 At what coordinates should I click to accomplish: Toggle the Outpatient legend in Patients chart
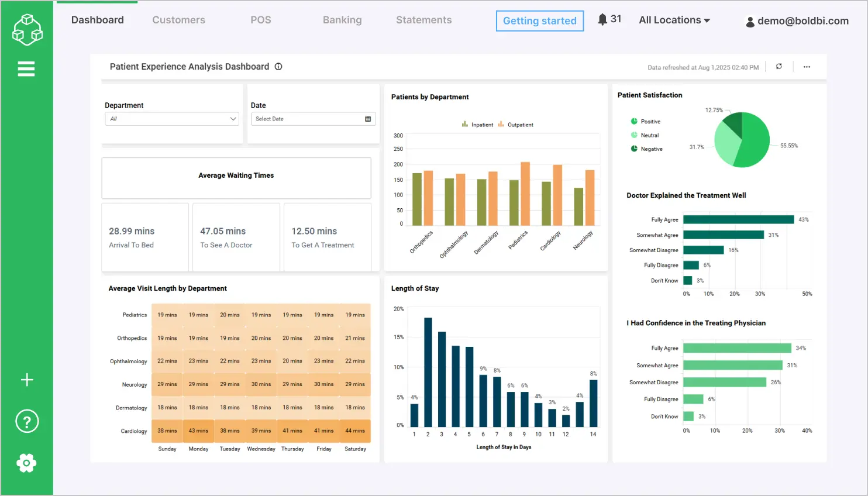(519, 124)
